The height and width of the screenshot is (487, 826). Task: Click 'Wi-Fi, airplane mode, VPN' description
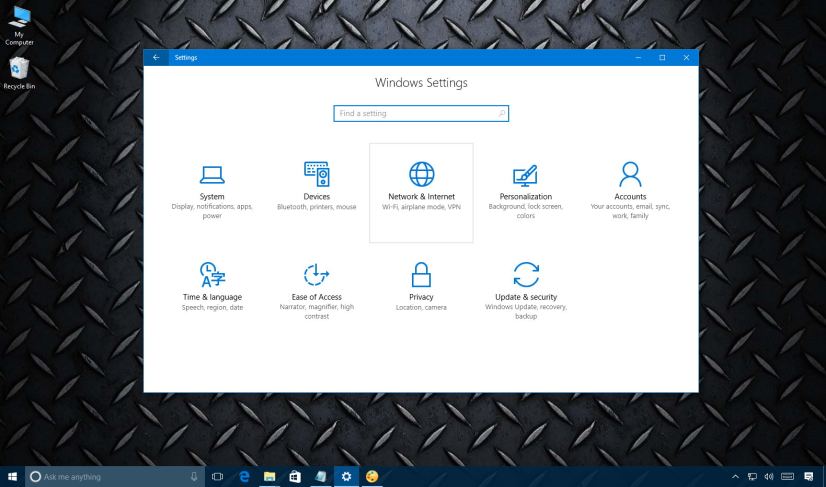pos(421,207)
